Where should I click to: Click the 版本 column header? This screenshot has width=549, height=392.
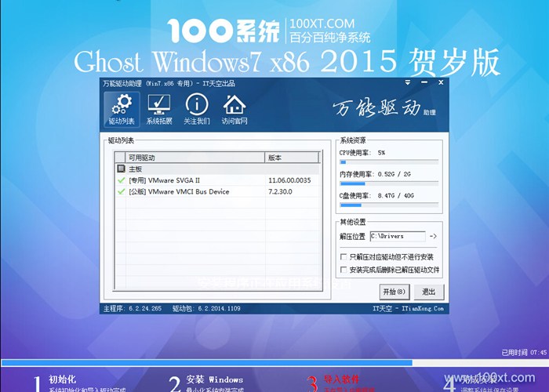coord(290,158)
